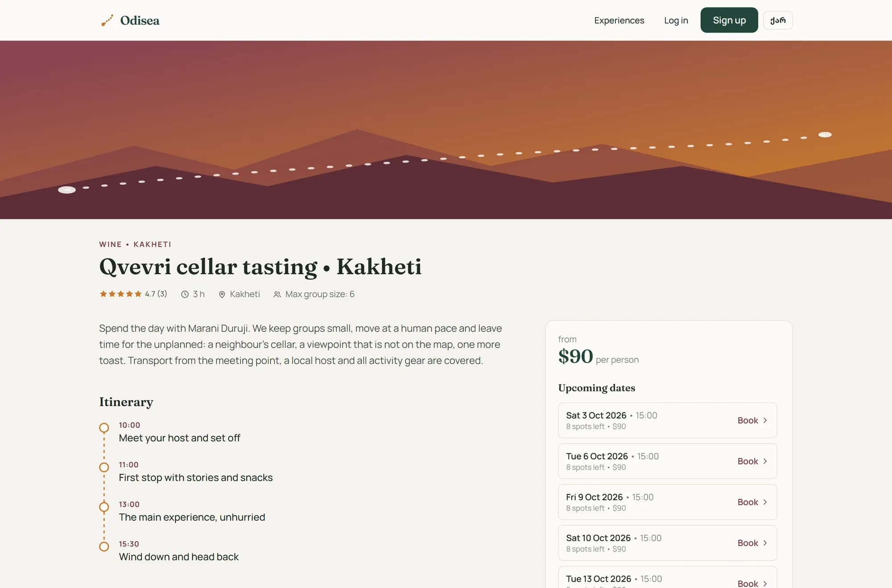Switch language with the ქარ toggle
892x588 pixels.
pos(778,21)
